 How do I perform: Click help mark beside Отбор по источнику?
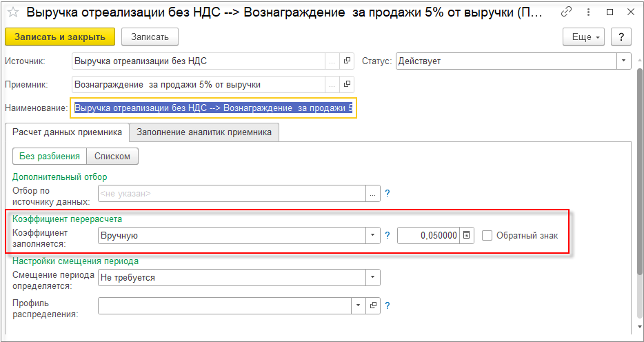[x=388, y=194]
